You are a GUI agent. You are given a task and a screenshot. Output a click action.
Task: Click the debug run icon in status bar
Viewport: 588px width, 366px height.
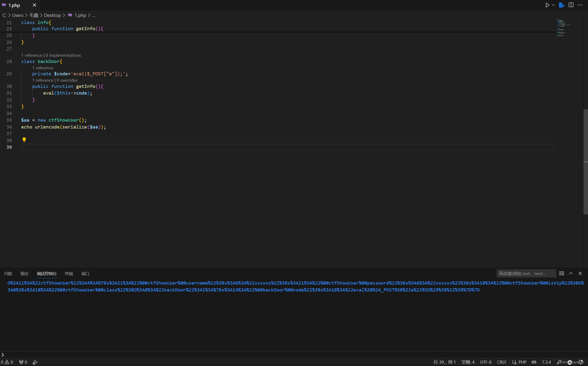[35, 362]
